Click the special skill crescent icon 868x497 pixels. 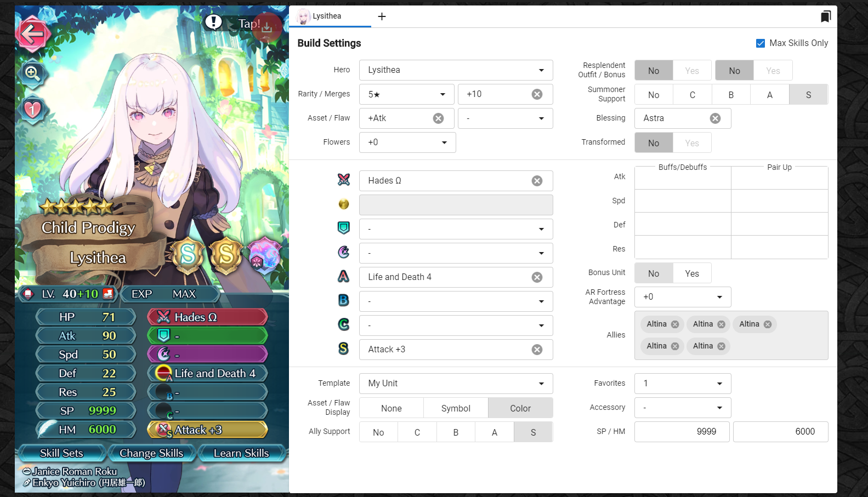344,252
